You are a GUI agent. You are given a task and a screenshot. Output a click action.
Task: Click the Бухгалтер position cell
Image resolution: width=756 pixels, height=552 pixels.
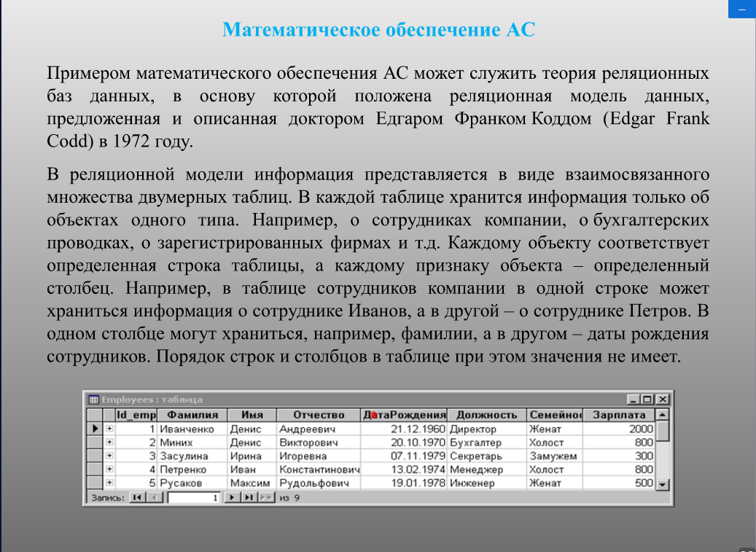coord(487,442)
